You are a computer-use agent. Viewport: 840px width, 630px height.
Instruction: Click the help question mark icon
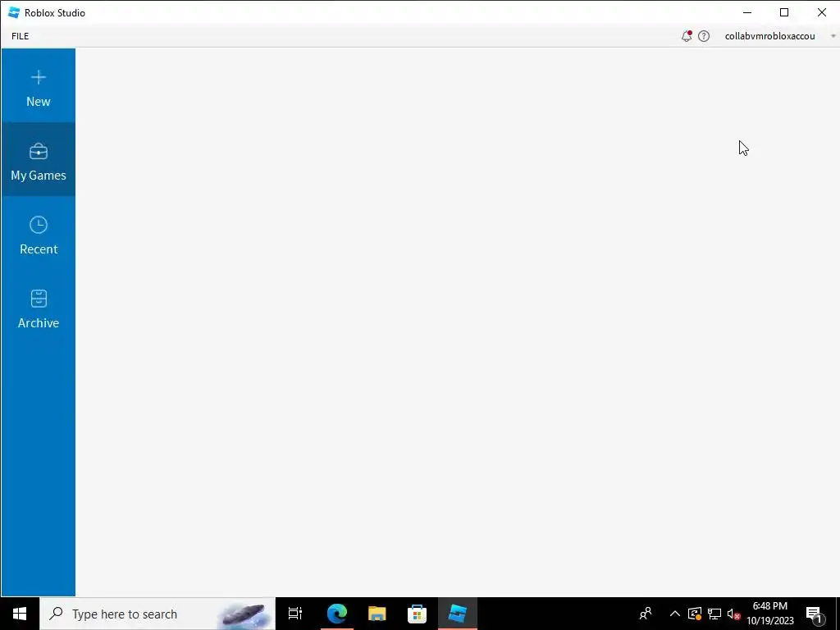point(704,36)
